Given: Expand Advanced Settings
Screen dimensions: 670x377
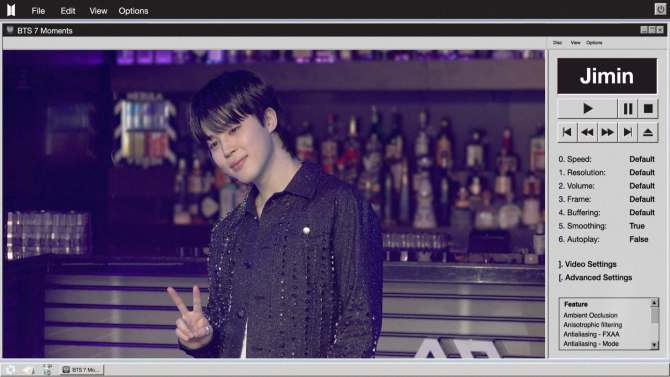Looking at the screenshot, I should coord(595,277).
